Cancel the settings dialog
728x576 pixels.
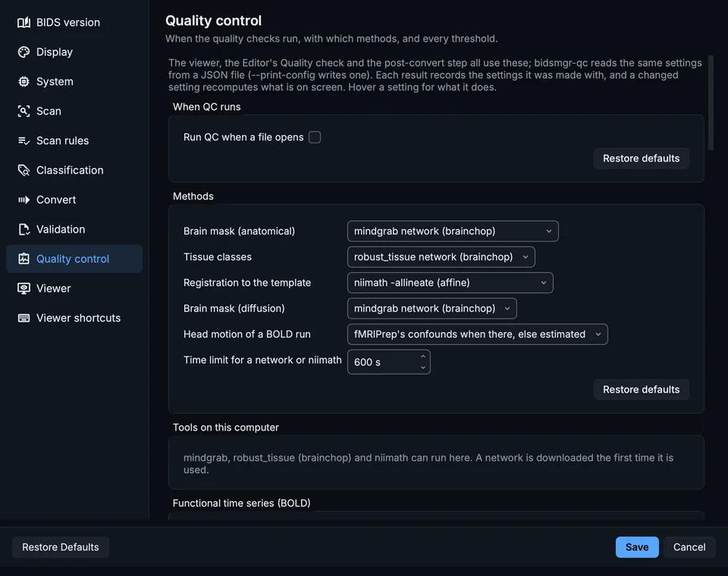click(689, 547)
